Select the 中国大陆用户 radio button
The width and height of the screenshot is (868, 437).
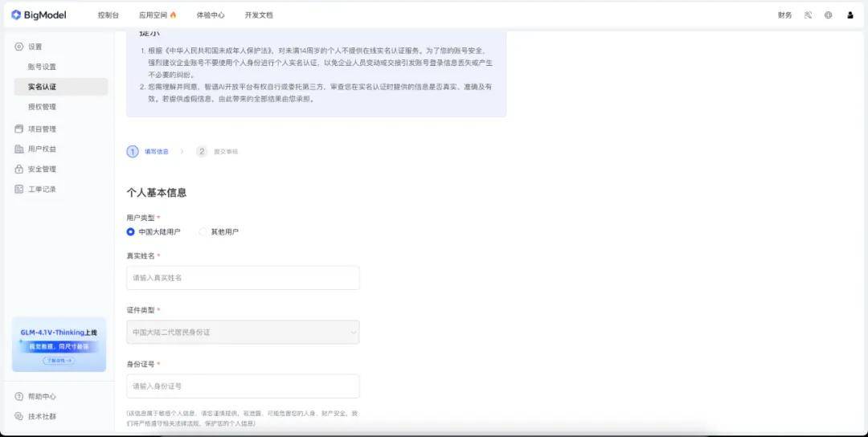click(x=131, y=232)
